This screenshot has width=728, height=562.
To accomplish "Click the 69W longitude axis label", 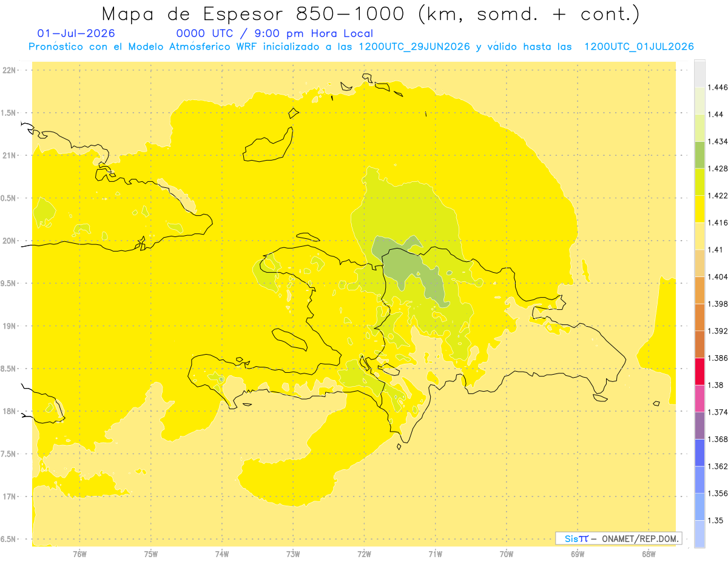I will [x=578, y=554].
